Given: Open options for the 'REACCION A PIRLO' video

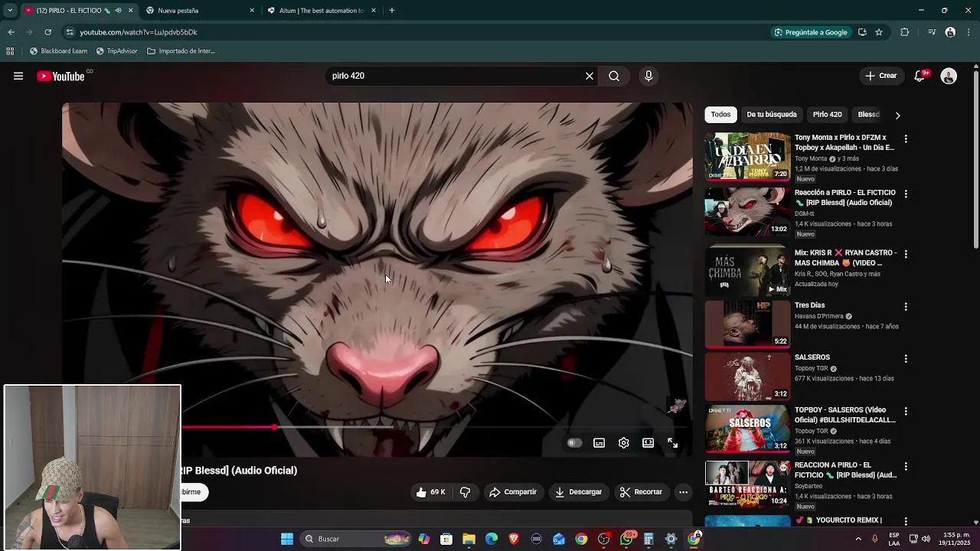Looking at the screenshot, I should [906, 466].
